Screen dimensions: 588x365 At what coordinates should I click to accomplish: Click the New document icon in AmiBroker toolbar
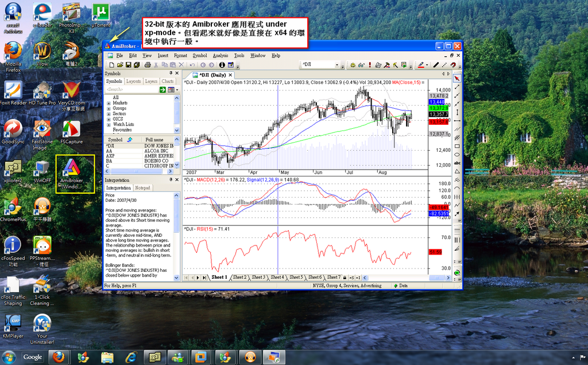click(x=111, y=65)
